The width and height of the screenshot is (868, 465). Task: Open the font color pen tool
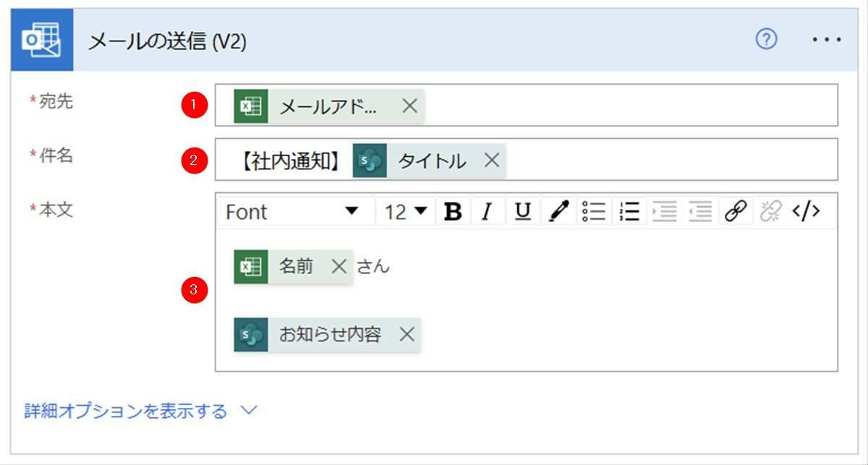[x=558, y=212]
